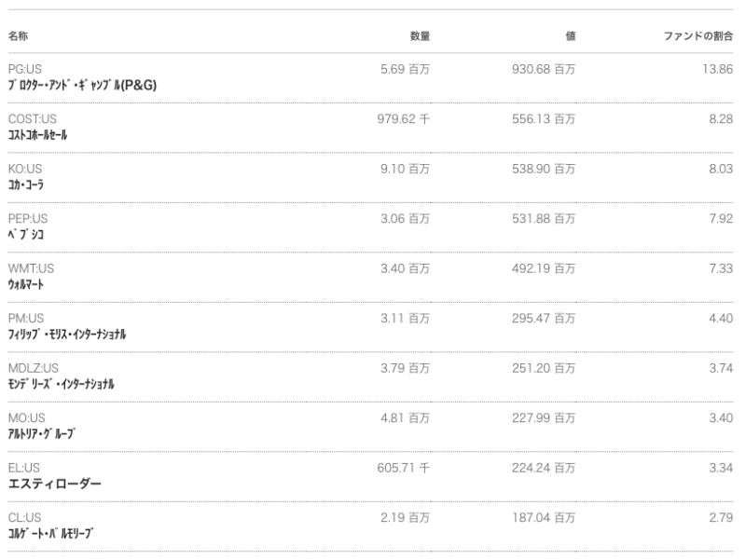Open the KO:US ticker link
The height and width of the screenshot is (560, 746).
point(25,169)
